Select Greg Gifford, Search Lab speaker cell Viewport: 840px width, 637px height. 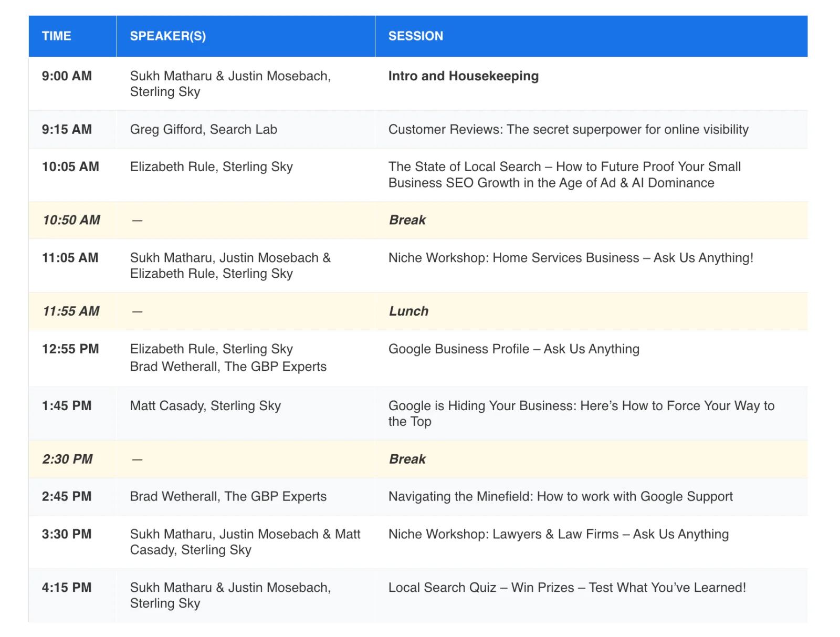tap(204, 130)
